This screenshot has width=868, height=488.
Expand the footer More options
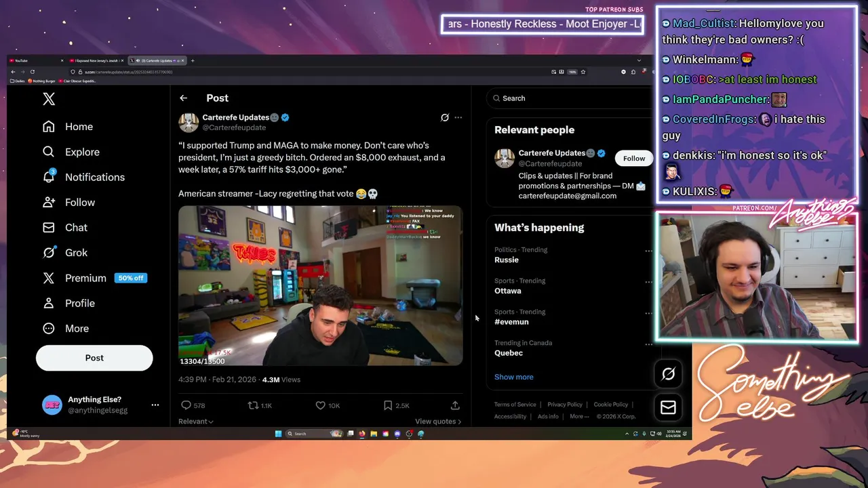coord(578,417)
